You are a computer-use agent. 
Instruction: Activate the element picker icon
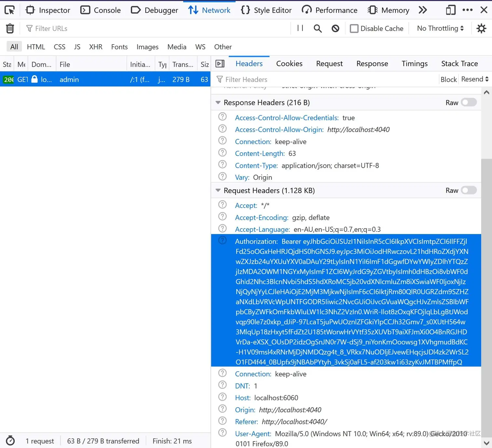pos(9,10)
